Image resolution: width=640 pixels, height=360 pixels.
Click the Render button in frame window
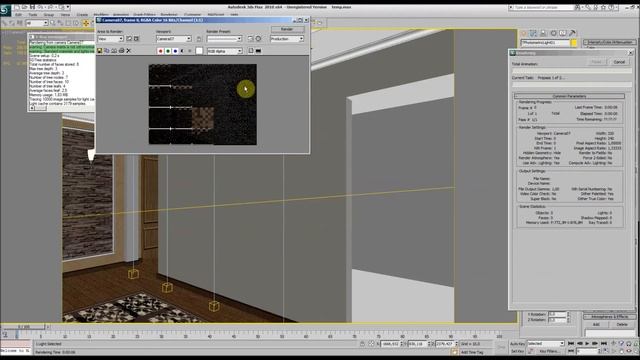click(x=287, y=29)
